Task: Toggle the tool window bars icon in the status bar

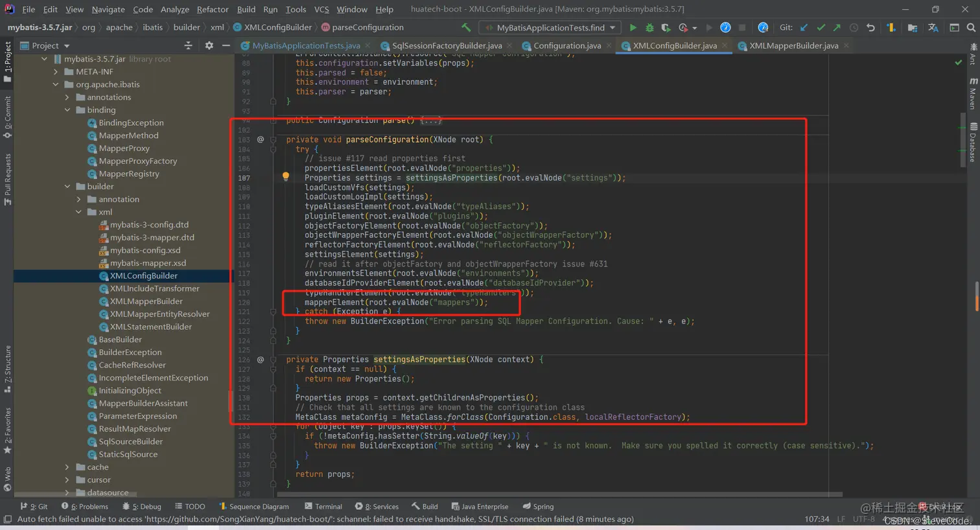Action: tap(8, 519)
